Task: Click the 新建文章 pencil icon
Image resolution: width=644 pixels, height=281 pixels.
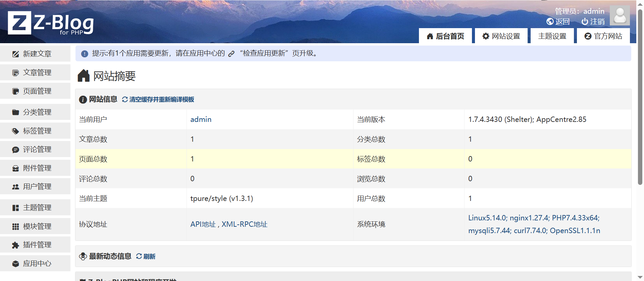Action: point(15,54)
